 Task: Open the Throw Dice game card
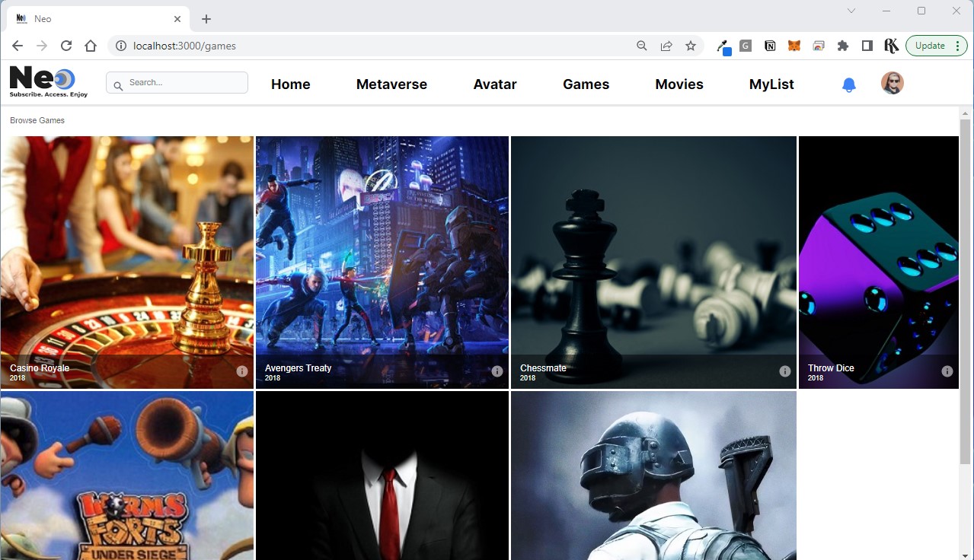click(x=879, y=262)
